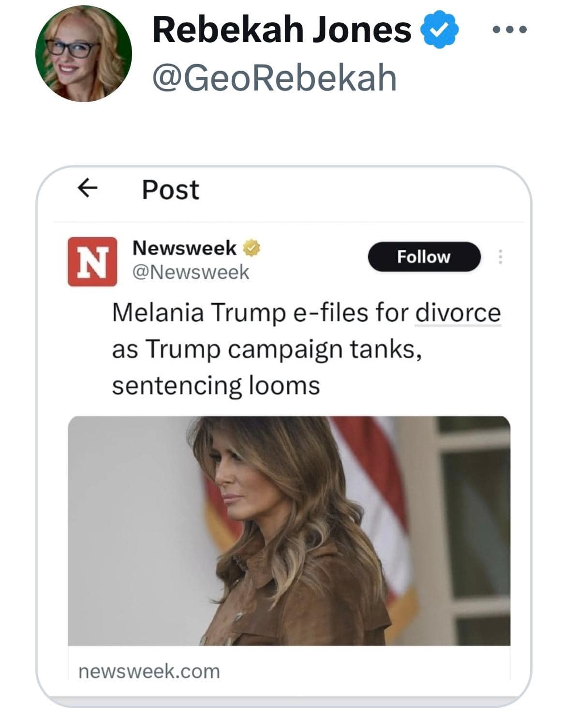
Task: Open the @GeoRebekah handle
Action: click(x=274, y=77)
